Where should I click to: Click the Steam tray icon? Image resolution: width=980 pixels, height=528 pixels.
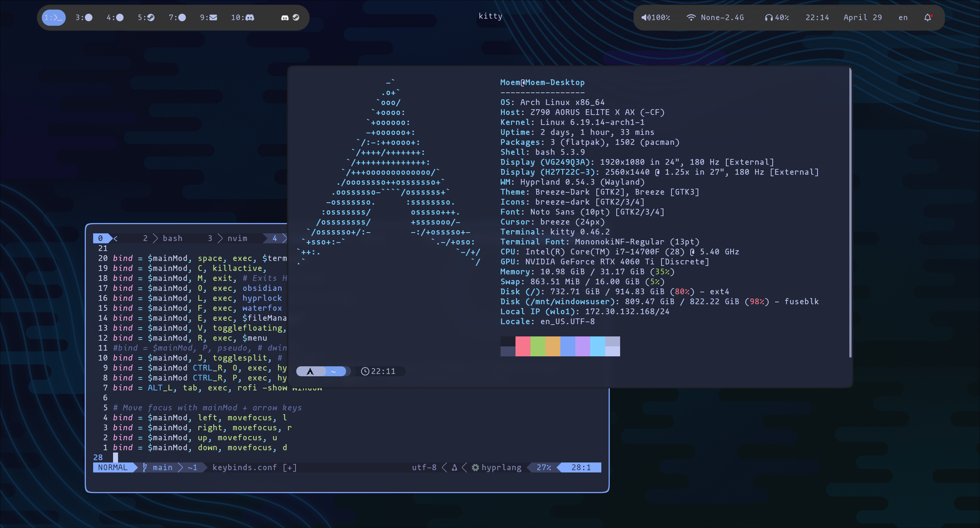pos(296,18)
